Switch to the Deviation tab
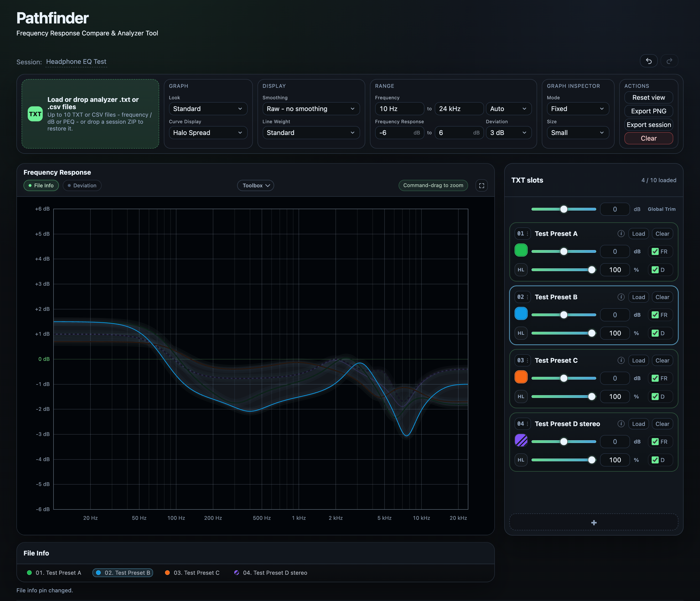 pyautogui.click(x=82, y=185)
